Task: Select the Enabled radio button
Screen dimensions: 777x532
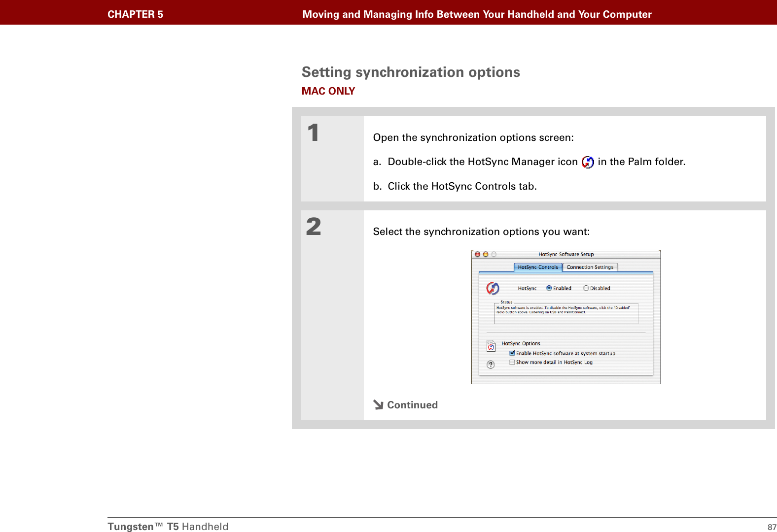Action: (549, 288)
